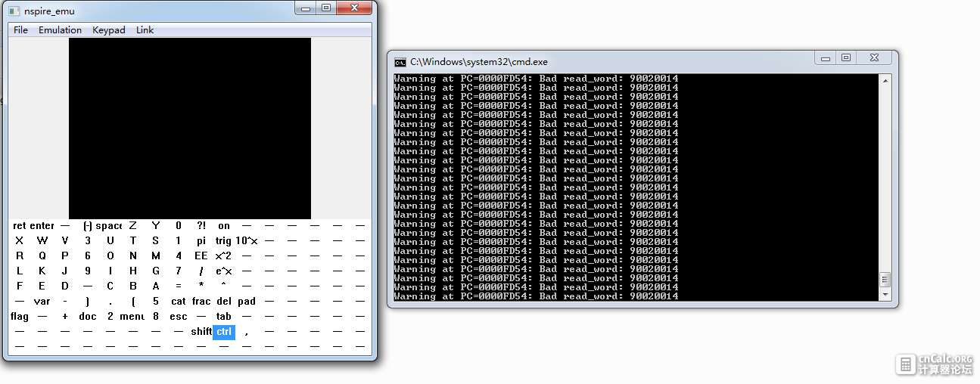Screen dimensions: 980x384
Task: Click the 10^x key
Action: (247, 241)
